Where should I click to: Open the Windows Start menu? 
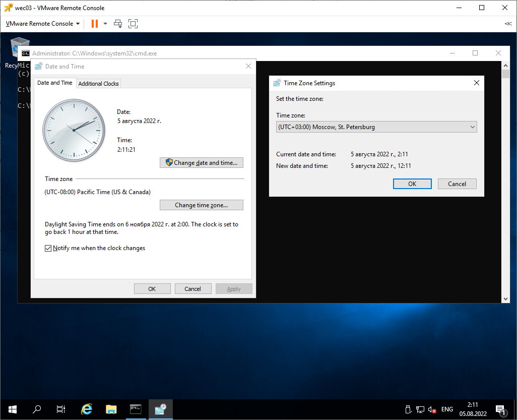[x=13, y=409]
